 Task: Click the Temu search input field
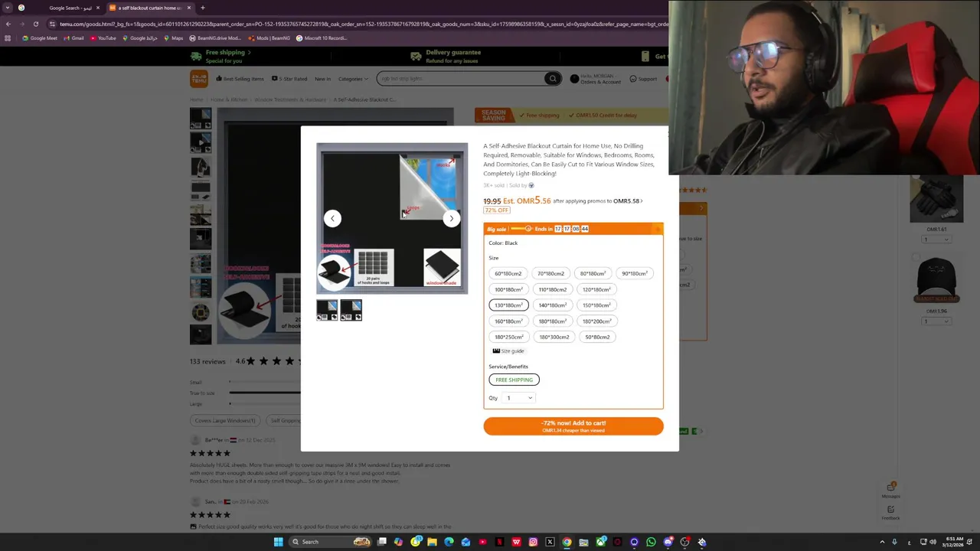point(459,79)
